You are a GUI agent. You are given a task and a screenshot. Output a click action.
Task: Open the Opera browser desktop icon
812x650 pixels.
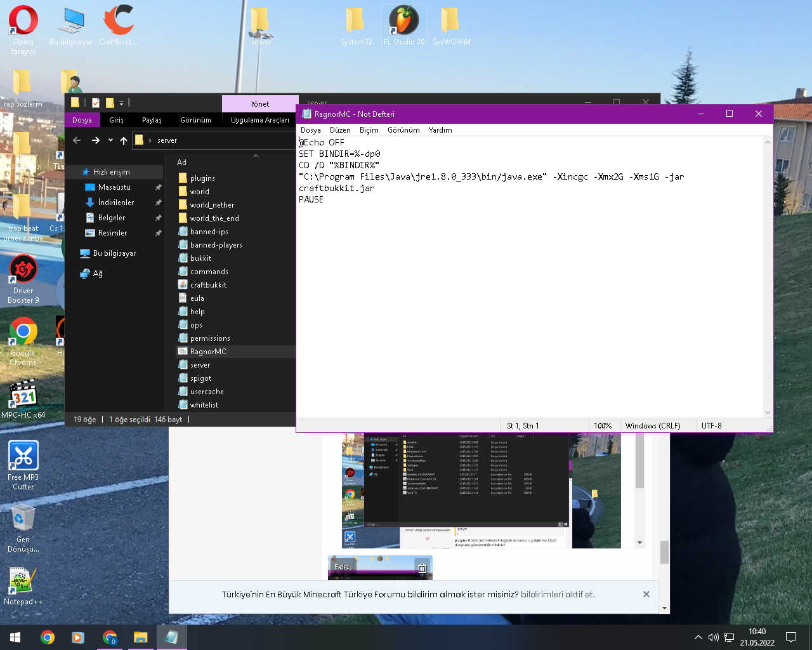[x=23, y=30]
